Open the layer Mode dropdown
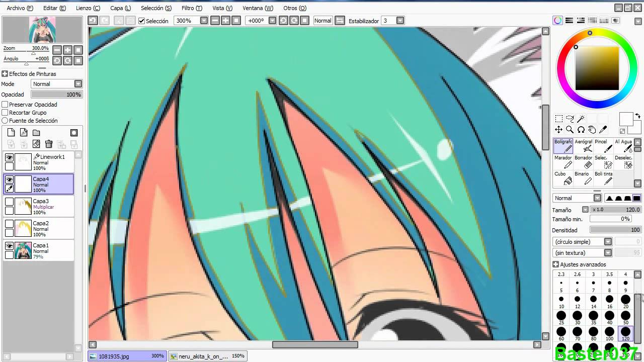The height and width of the screenshot is (362, 644). [x=56, y=84]
